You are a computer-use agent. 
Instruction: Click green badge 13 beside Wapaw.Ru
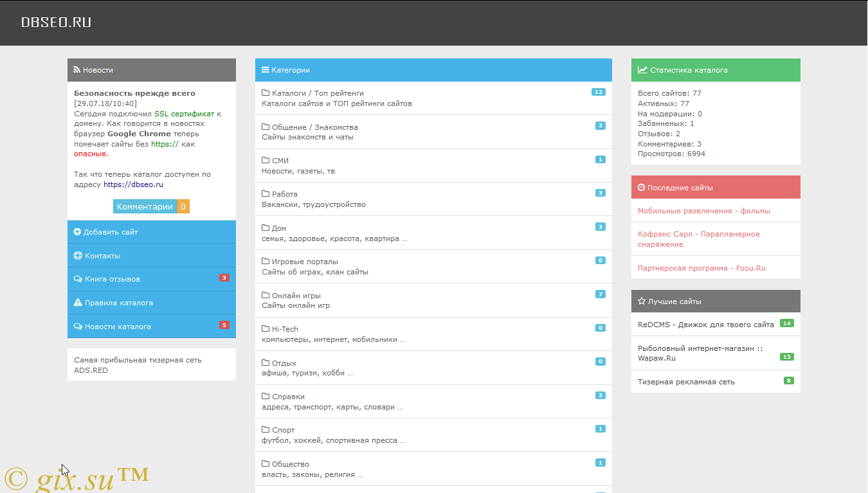pos(787,357)
